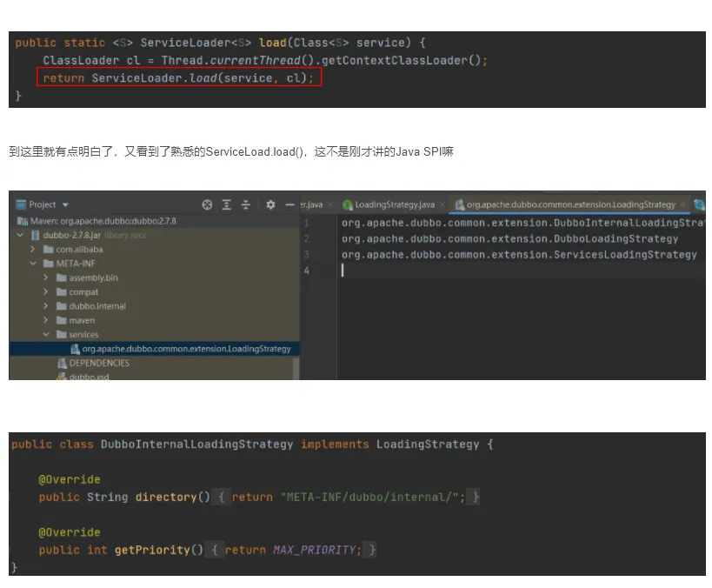Click "META-INF/dubbo/internal/" string literal
The image size is (712, 588).
(369, 498)
